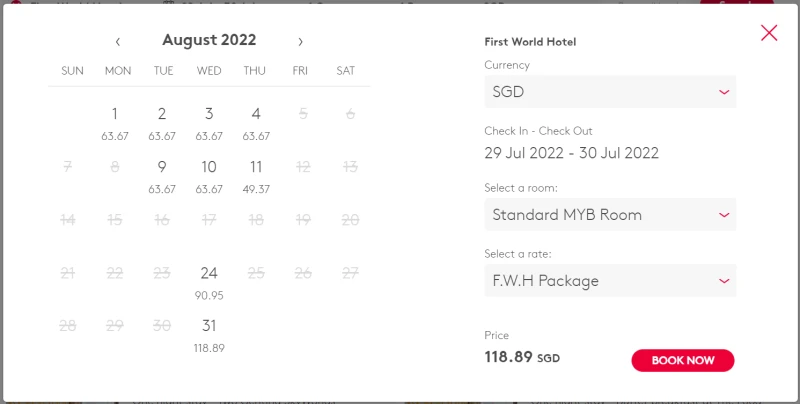Pick August 9 date

click(x=162, y=174)
